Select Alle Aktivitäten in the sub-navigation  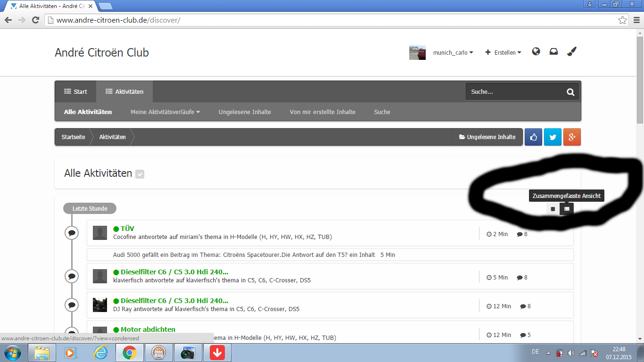point(88,112)
